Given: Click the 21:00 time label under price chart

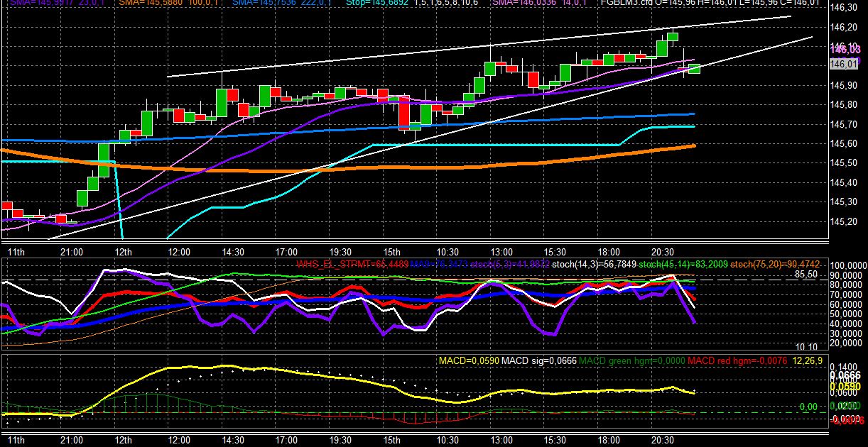Looking at the screenshot, I should 72,251.
